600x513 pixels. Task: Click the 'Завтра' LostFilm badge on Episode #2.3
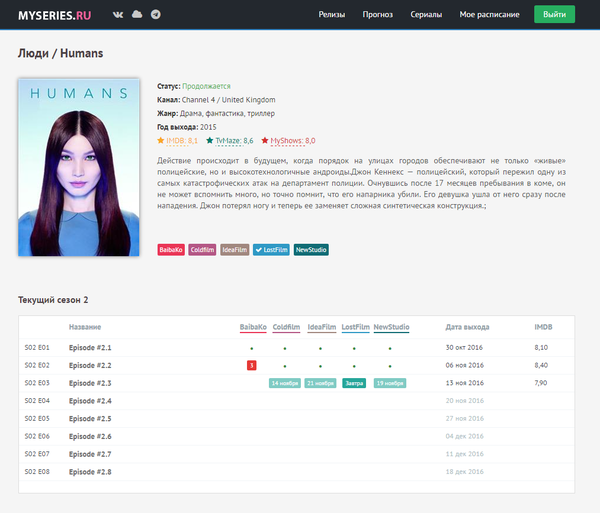(x=354, y=383)
